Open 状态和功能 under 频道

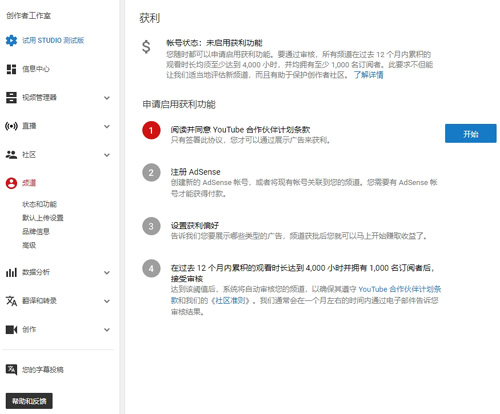[x=39, y=204]
